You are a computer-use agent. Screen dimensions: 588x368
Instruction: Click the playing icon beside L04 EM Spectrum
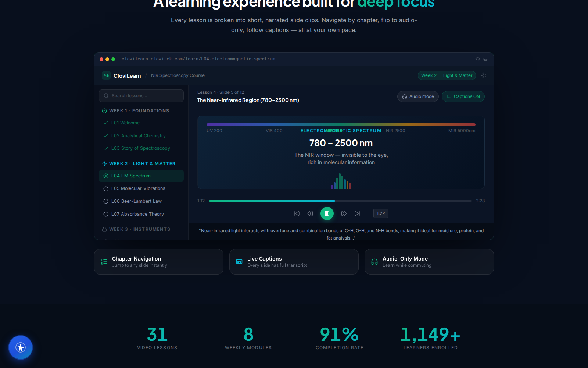[106, 176]
